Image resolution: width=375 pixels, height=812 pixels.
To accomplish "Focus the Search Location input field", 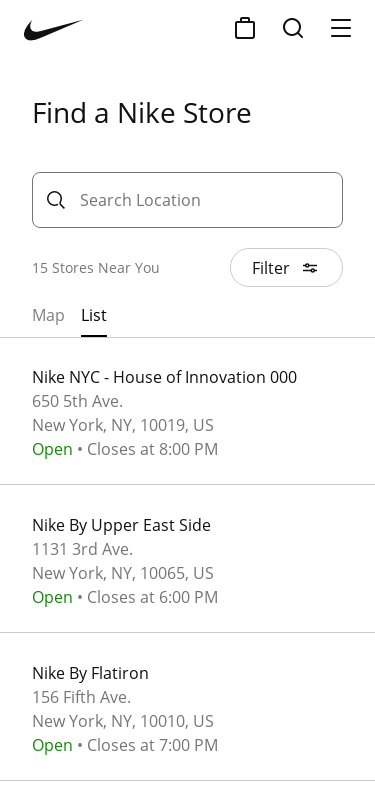I will click(188, 200).
